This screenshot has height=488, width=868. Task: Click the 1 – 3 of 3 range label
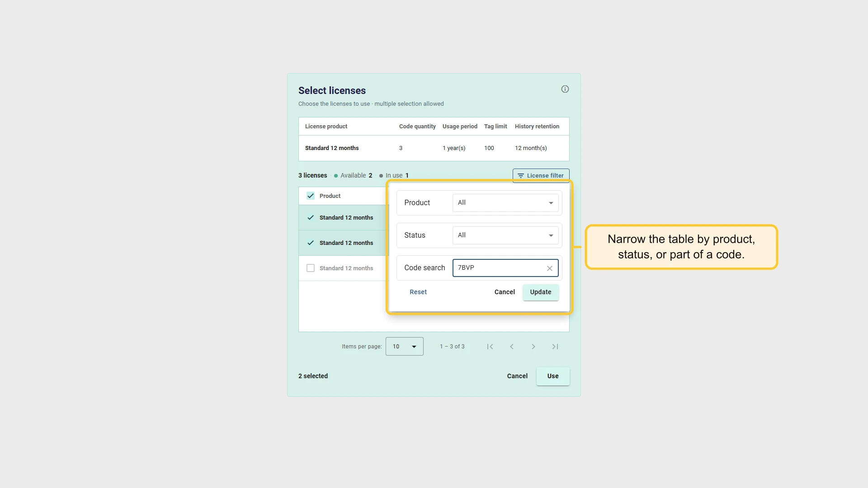point(452,347)
